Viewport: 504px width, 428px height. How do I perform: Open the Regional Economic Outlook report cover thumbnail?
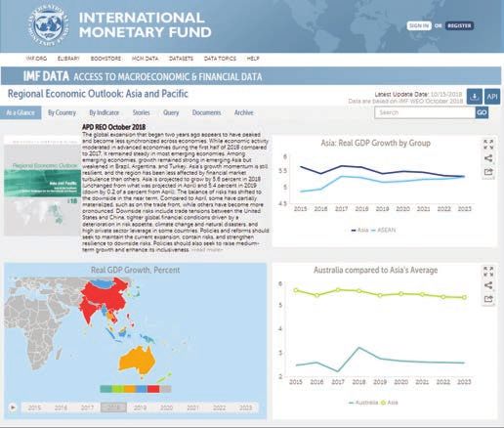pyautogui.click(x=42, y=186)
